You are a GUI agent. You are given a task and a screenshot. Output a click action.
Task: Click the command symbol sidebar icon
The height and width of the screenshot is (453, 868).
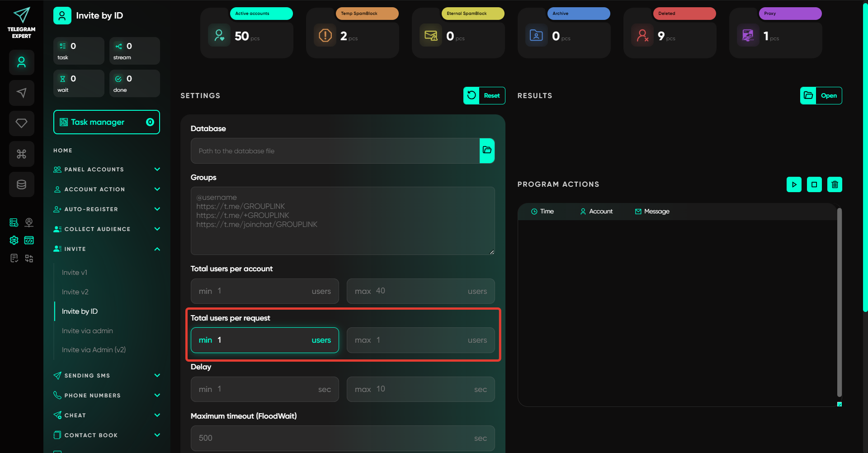point(21,154)
